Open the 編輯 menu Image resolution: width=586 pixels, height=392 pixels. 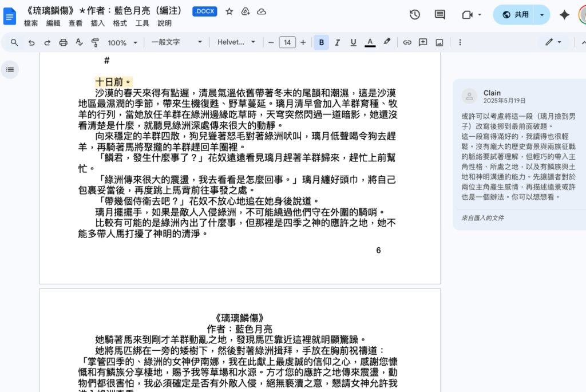pos(53,23)
